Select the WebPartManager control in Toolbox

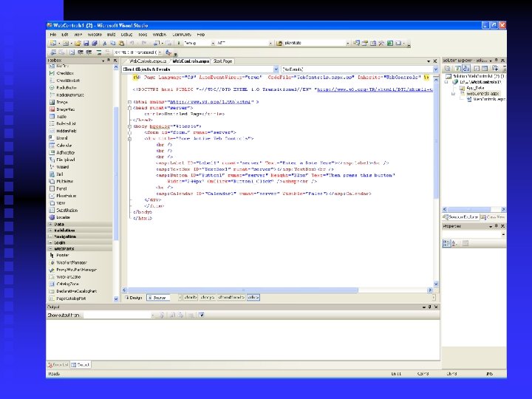(x=68, y=262)
